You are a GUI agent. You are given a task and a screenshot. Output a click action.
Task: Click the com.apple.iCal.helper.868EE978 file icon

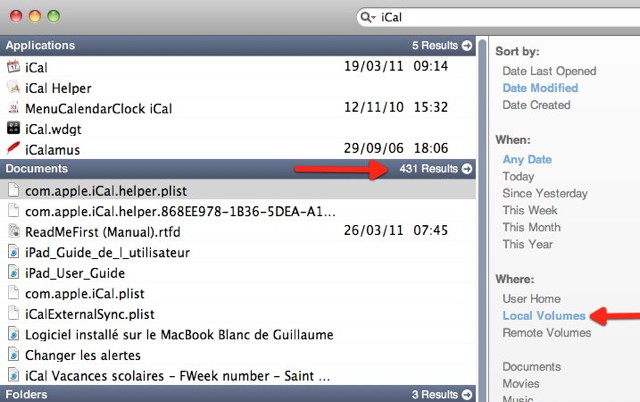click(x=13, y=211)
